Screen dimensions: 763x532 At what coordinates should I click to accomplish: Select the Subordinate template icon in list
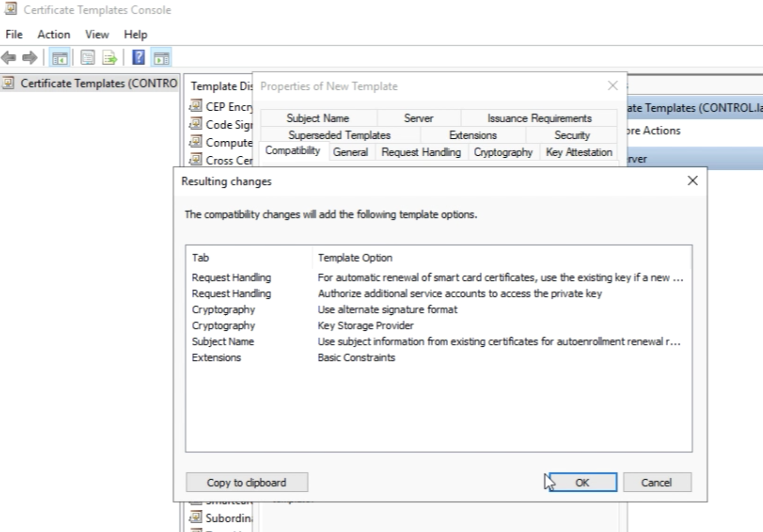[196, 517]
